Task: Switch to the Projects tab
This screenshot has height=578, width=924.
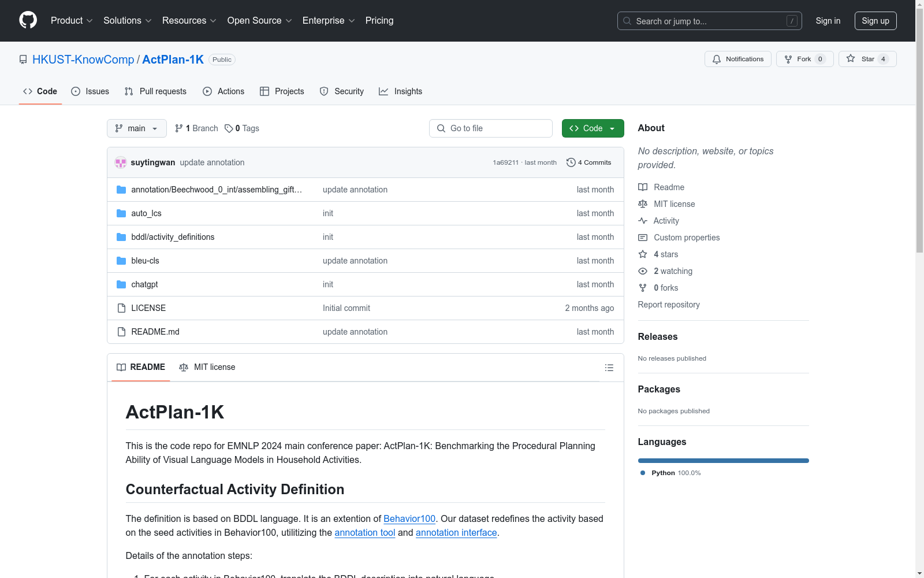Action: pyautogui.click(x=282, y=91)
